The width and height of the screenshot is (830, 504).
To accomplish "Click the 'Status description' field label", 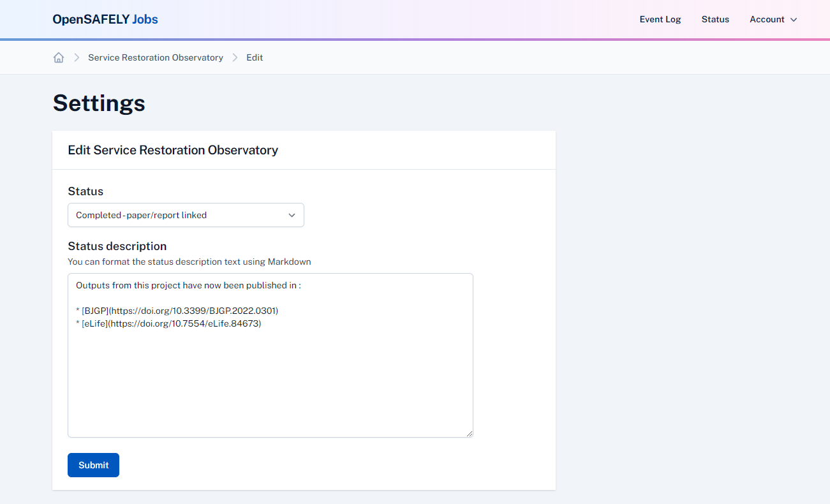I will 117,246.
